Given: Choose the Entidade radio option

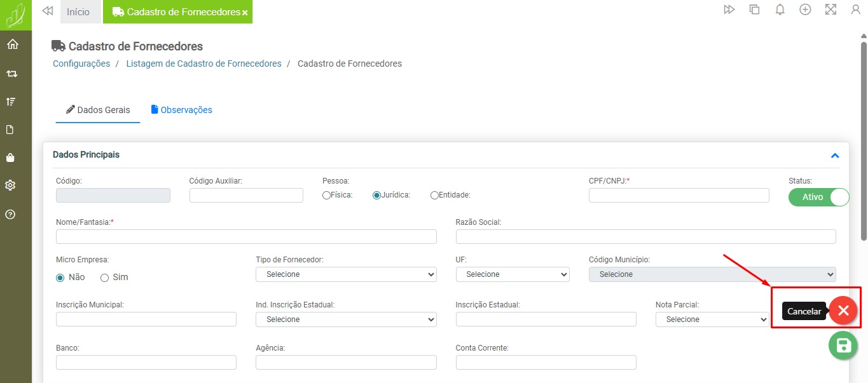Looking at the screenshot, I should coord(434,196).
